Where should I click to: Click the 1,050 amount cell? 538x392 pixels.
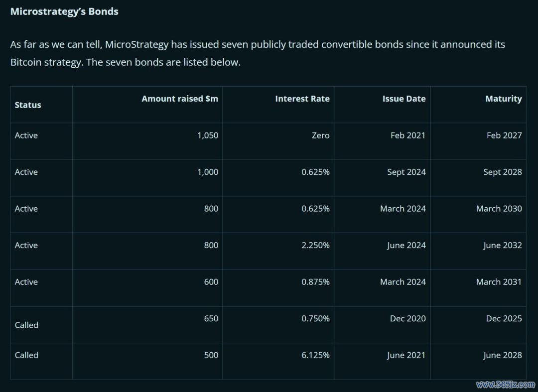208,135
